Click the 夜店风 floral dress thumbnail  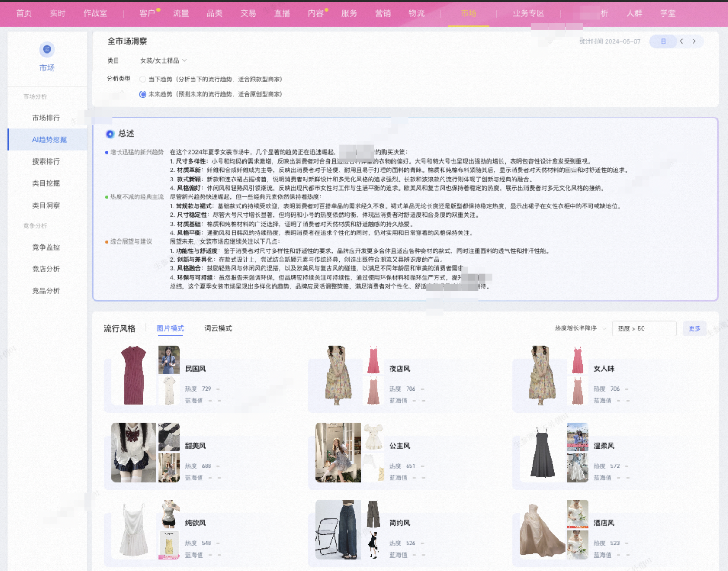(x=338, y=375)
